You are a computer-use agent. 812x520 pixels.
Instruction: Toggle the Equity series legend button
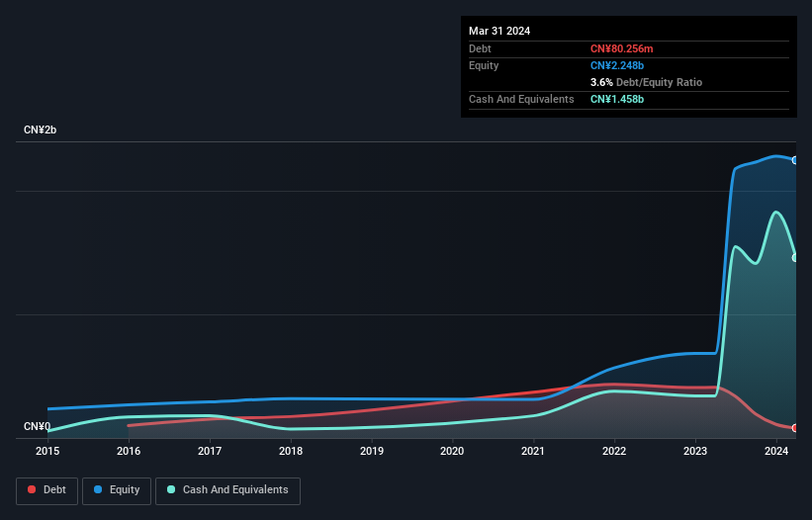coord(117,490)
